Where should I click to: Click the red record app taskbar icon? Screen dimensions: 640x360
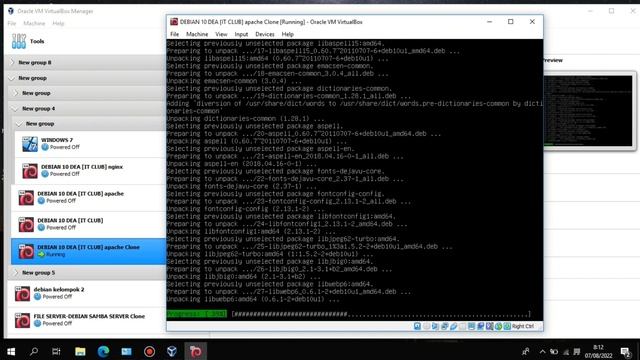[x=149, y=351]
